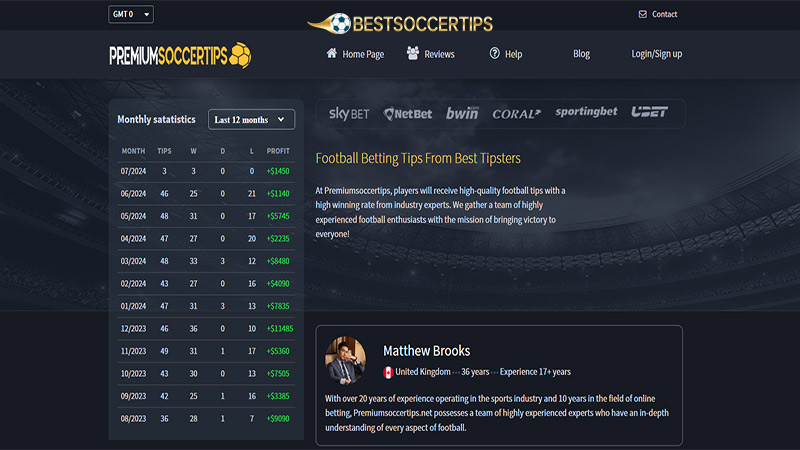Click the +$8480 profit value
Image resolution: width=800 pixels, height=450 pixels.
(x=278, y=261)
